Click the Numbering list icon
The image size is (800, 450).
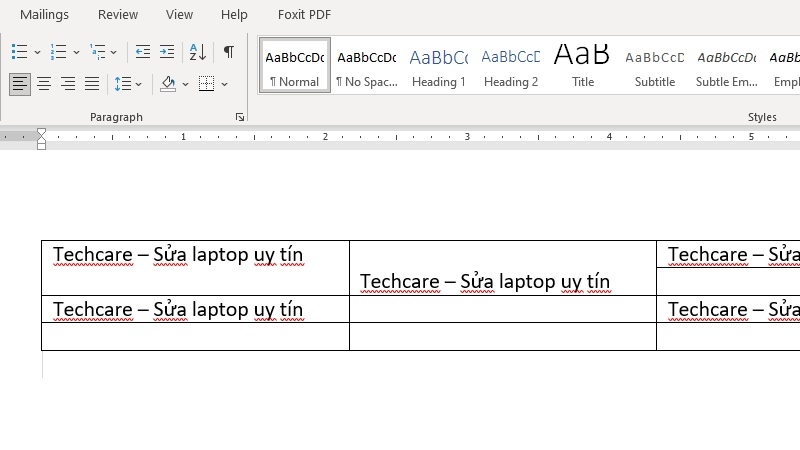pos(58,52)
